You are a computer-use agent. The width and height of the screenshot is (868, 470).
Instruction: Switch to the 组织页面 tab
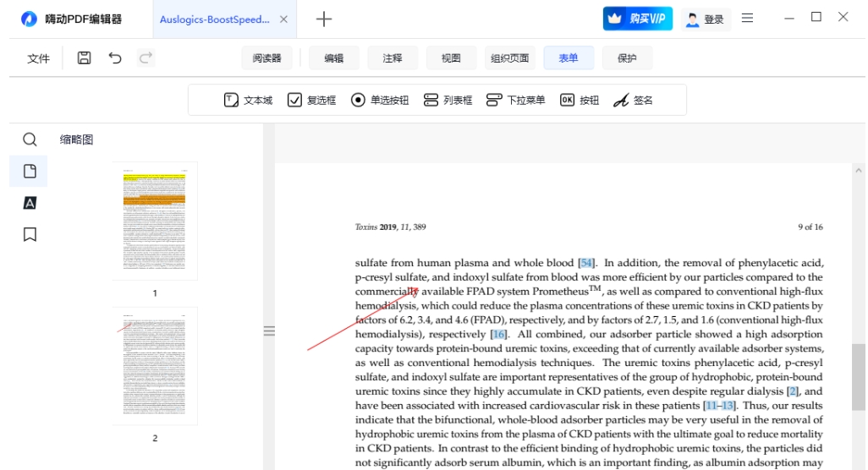(x=510, y=58)
